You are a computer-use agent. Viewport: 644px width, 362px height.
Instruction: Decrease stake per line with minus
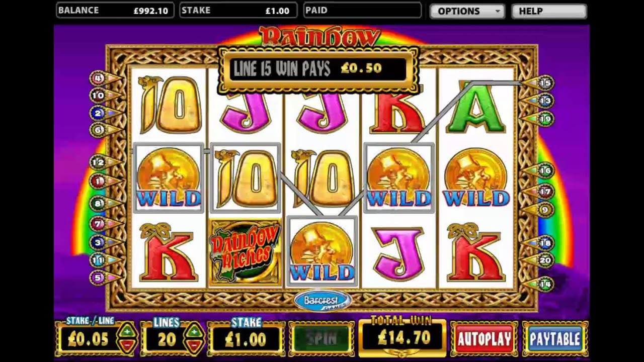[x=127, y=345]
